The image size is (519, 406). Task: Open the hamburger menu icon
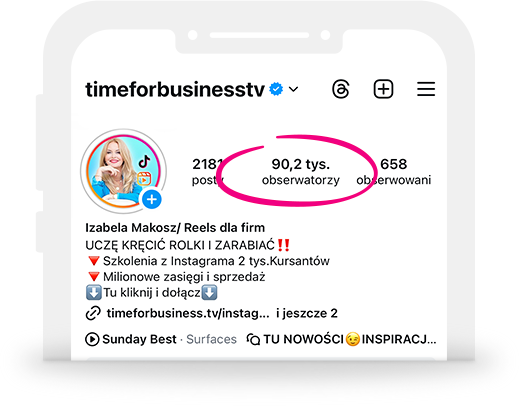coord(426,89)
